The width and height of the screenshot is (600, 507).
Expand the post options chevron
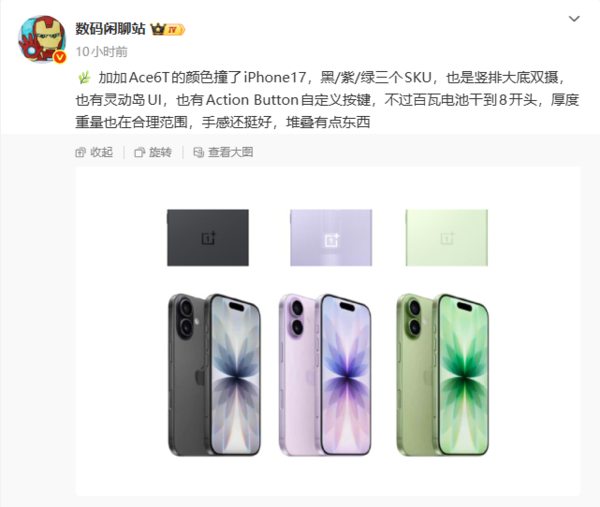(x=574, y=19)
